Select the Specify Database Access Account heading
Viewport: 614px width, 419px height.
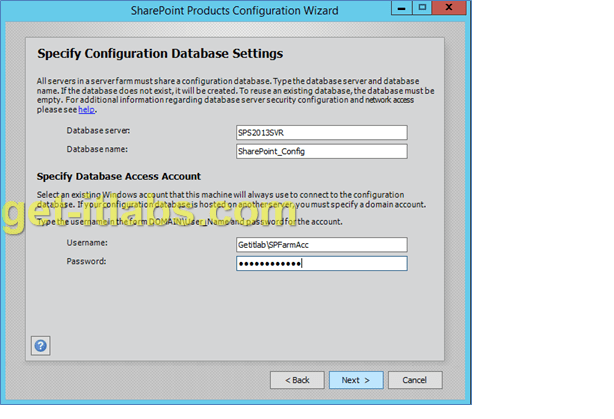[x=119, y=177]
